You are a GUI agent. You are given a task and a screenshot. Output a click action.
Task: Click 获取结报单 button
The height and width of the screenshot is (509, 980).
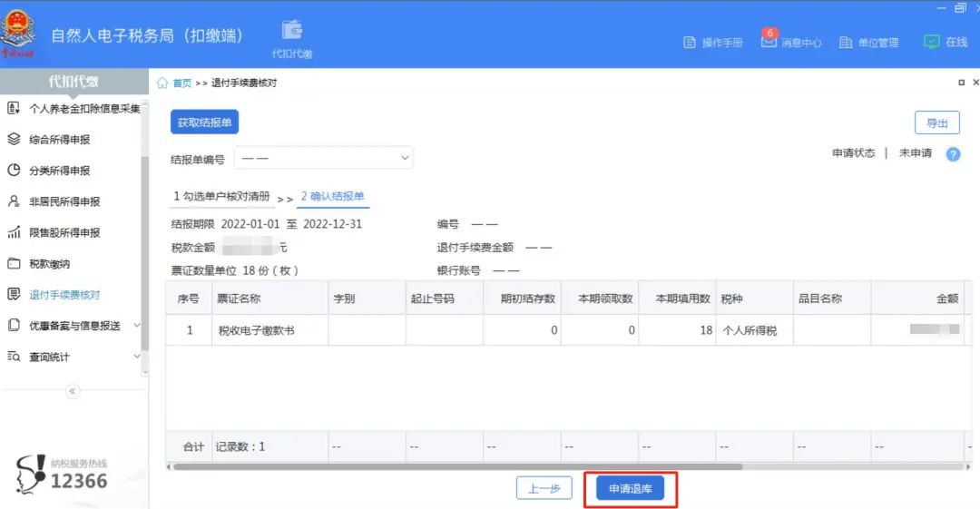click(x=204, y=122)
